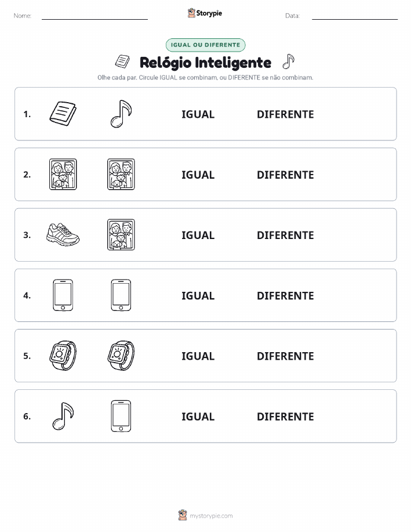Choose DIFERENTE for row 3

(x=285, y=235)
